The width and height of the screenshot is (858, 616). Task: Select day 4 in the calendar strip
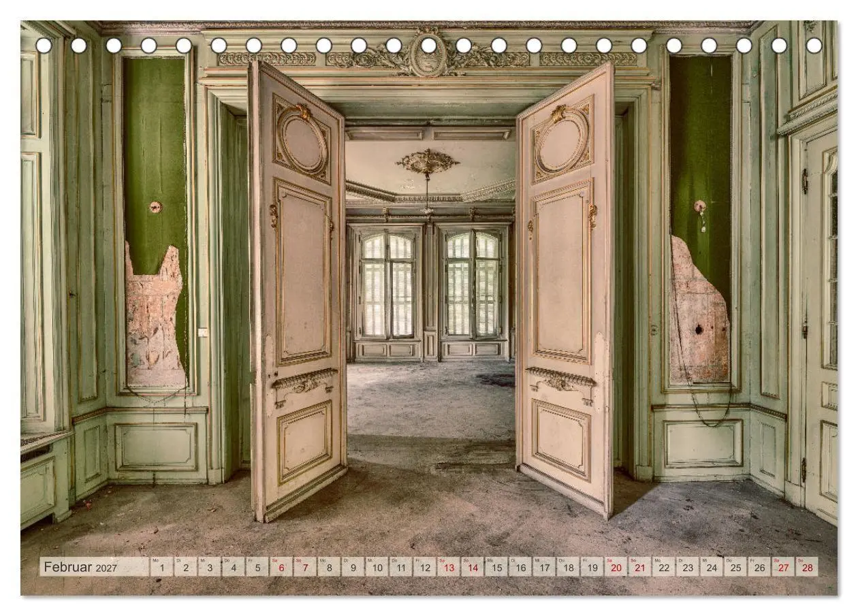point(233,567)
